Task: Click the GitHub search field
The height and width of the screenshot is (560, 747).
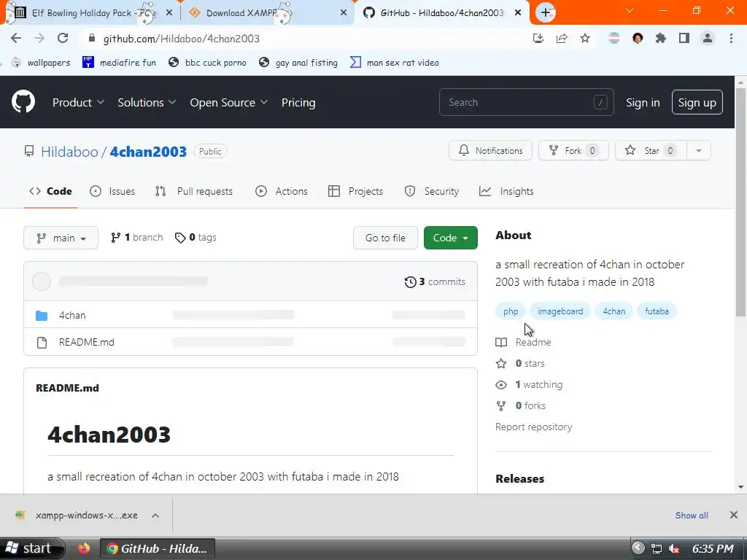Action: [x=527, y=102]
